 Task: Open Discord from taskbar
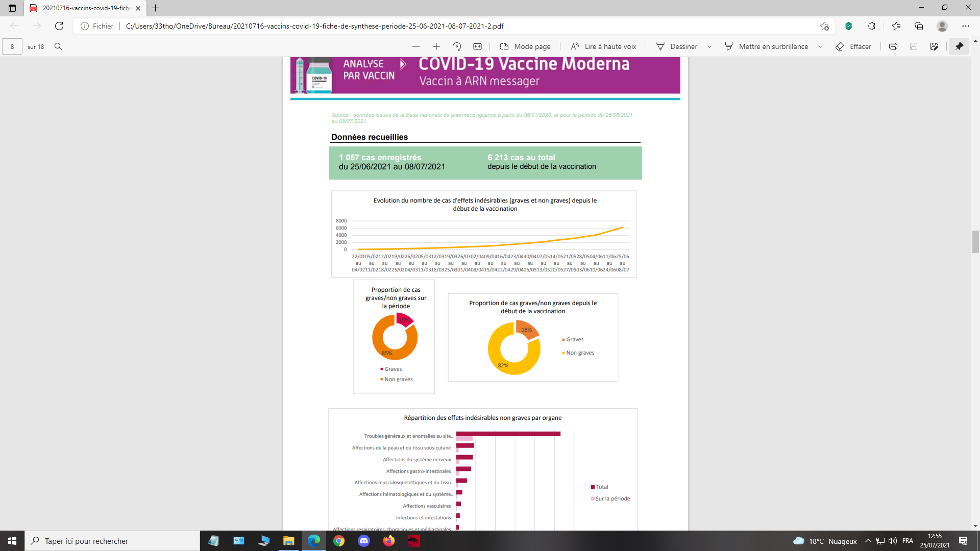364,541
